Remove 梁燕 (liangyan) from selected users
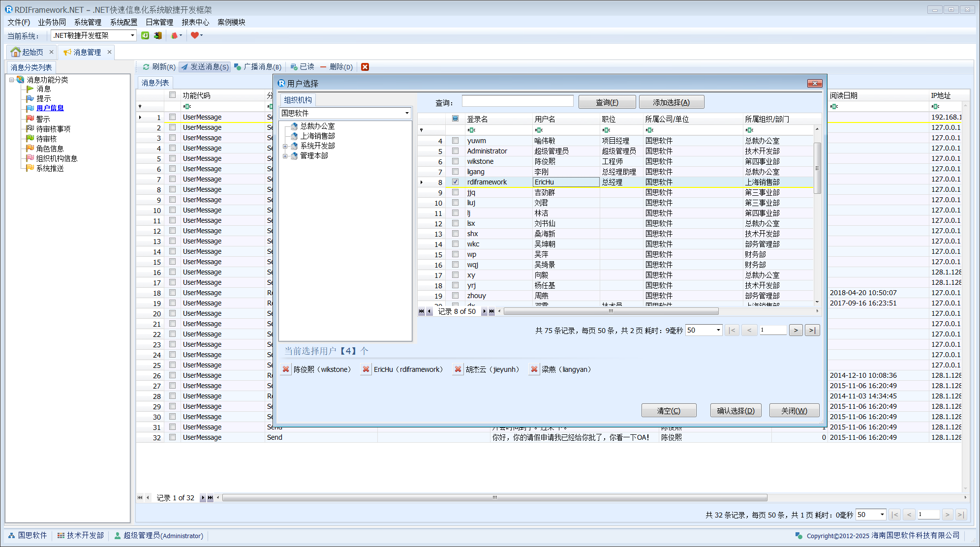This screenshot has height=547, width=980. tap(534, 369)
